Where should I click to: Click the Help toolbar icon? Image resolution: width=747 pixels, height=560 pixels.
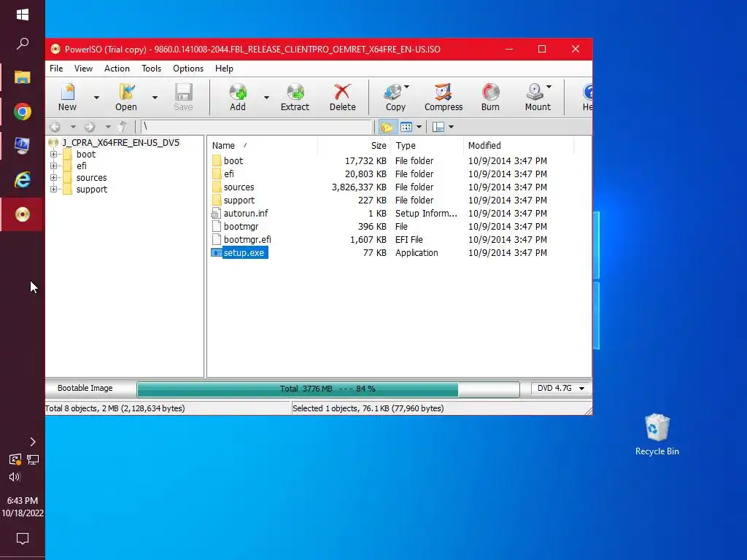point(587,97)
